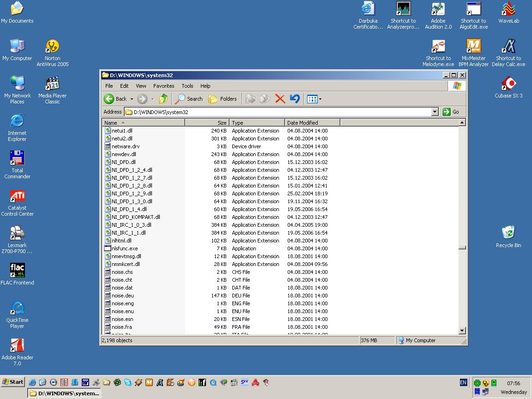Open the Favorites menu
The image size is (532, 399).
163,86
